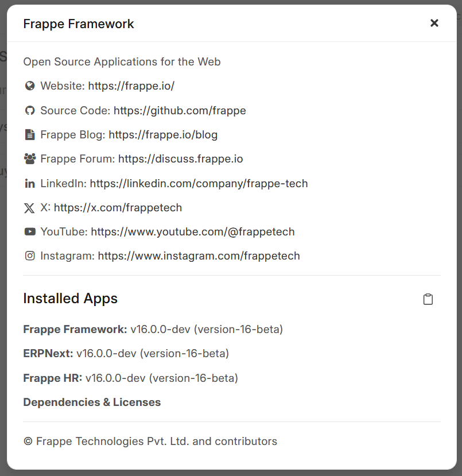Click the Instagram logo icon

(x=30, y=256)
